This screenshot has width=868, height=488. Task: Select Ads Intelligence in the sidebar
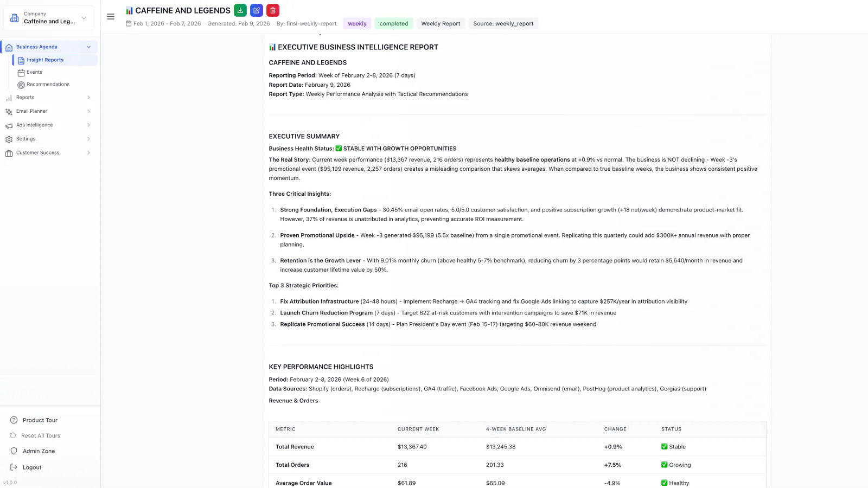tap(49, 125)
